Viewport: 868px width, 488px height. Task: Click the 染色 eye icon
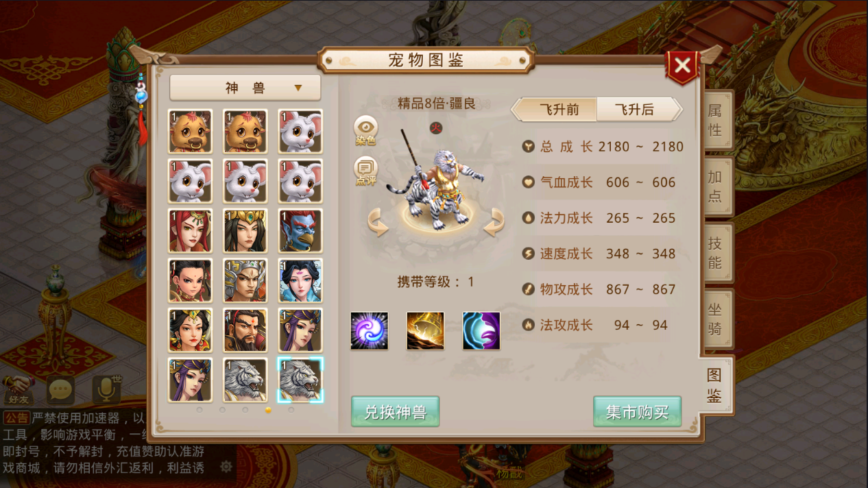[x=366, y=128]
